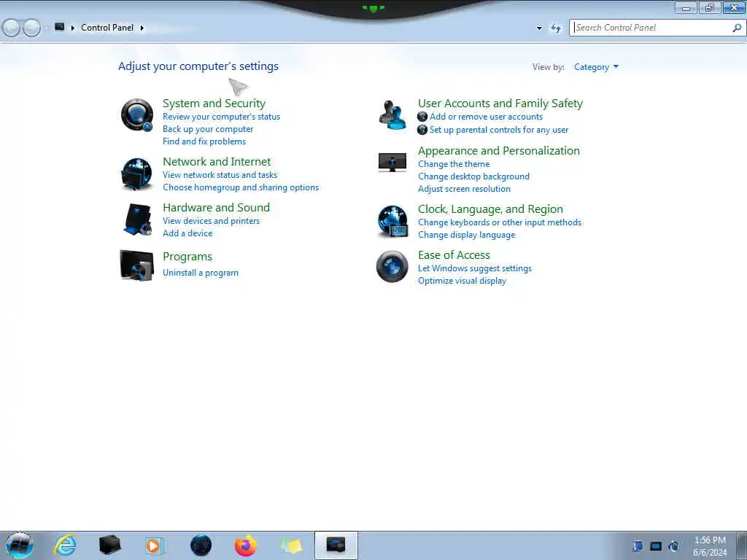Viewport: 747px width, 560px height.
Task: Open Firefox from the taskbar
Action: [x=246, y=545]
